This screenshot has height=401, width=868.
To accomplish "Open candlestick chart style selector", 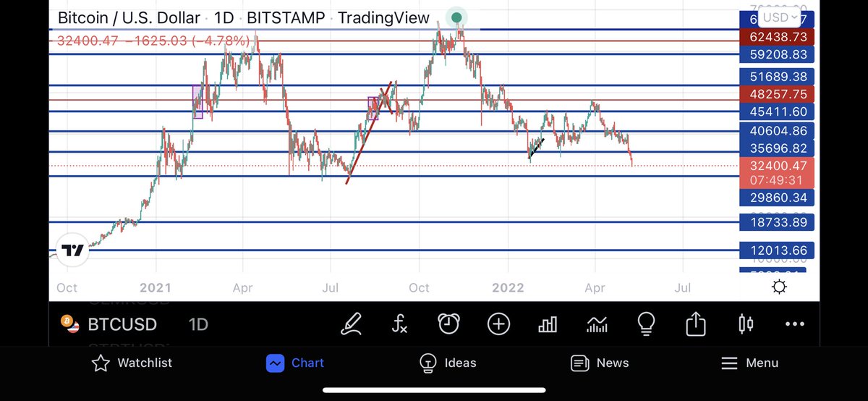I will pyautogui.click(x=745, y=324).
